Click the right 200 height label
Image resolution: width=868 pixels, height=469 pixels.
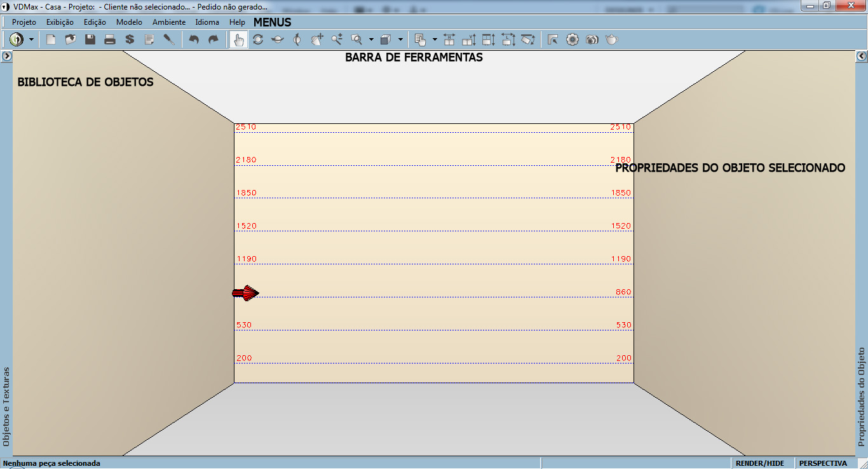(x=624, y=358)
